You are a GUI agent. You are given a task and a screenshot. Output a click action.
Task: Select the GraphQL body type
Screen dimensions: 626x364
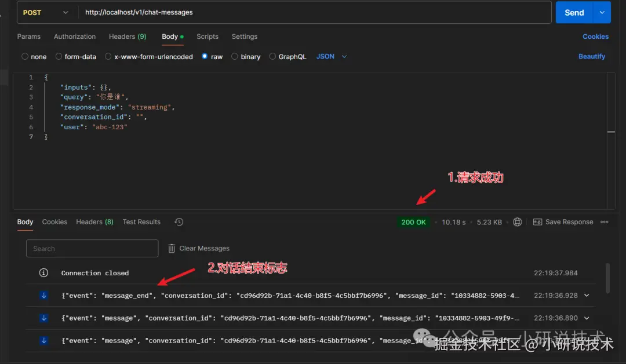[x=272, y=56]
